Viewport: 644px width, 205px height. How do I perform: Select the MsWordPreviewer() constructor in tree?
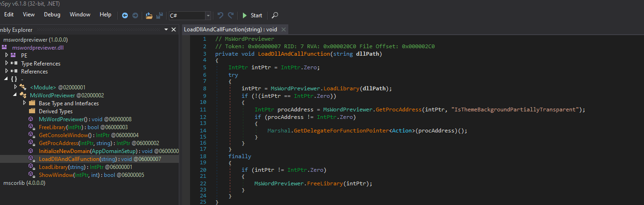coord(85,119)
